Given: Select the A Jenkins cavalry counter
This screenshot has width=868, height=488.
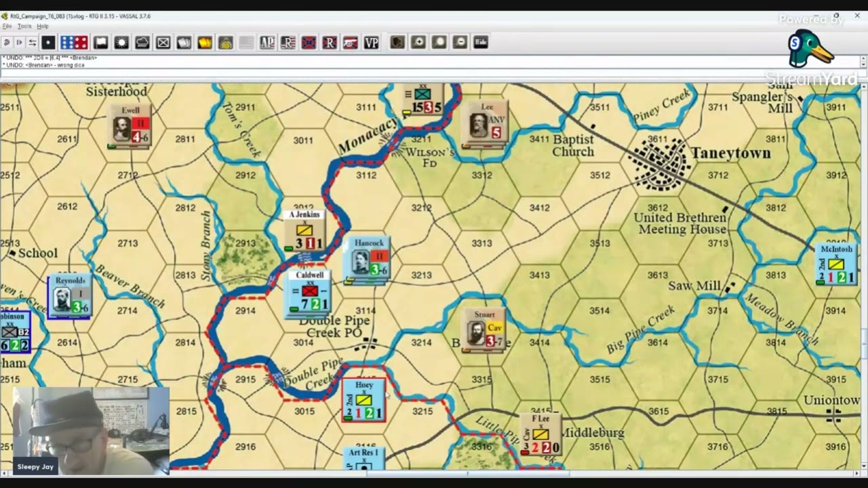Looking at the screenshot, I should [304, 230].
